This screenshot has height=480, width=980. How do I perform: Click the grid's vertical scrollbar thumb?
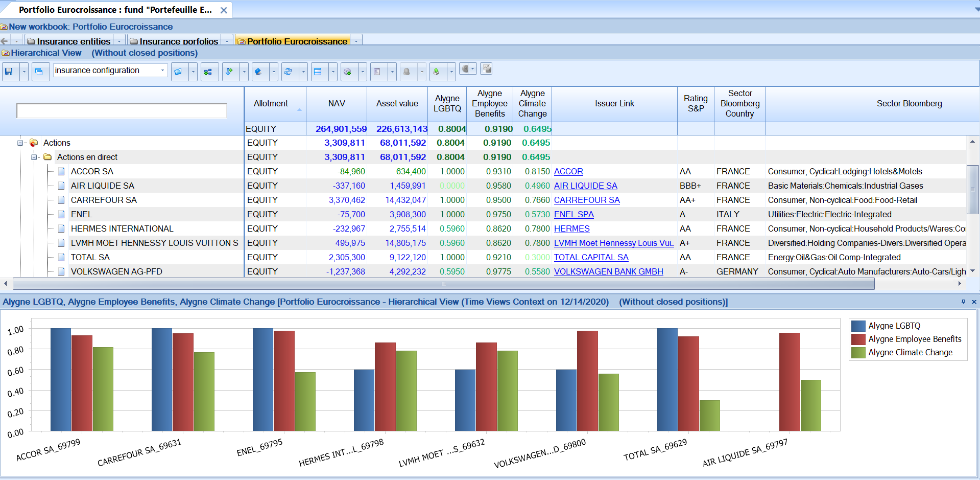coord(973,189)
